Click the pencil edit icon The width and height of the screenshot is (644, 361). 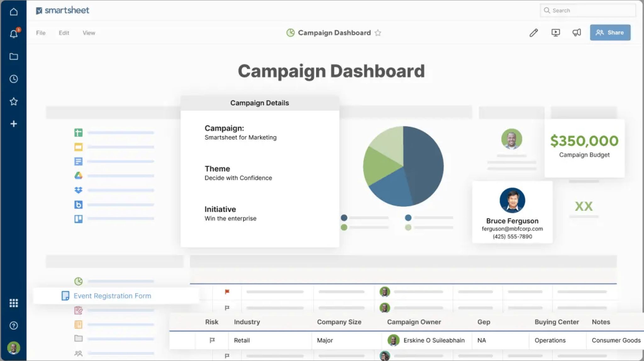(x=533, y=33)
